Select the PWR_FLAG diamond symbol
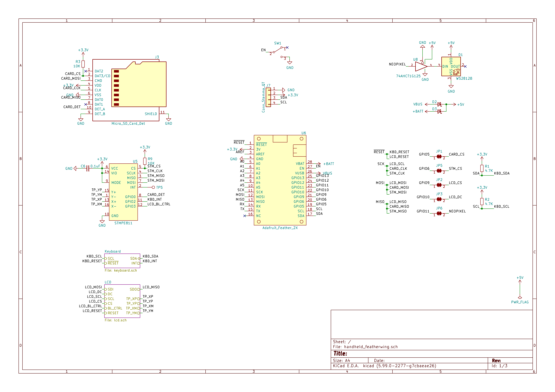This screenshot has width=555, height=392. click(520, 298)
